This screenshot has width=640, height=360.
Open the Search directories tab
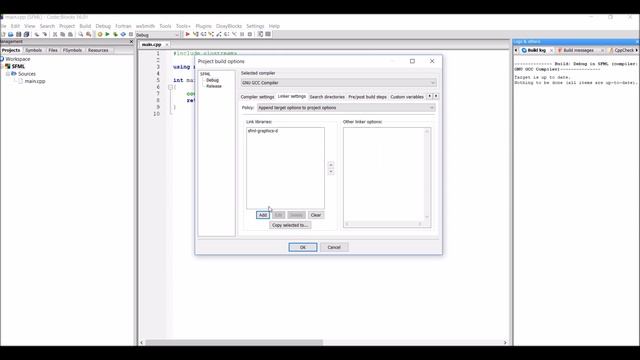click(x=327, y=97)
